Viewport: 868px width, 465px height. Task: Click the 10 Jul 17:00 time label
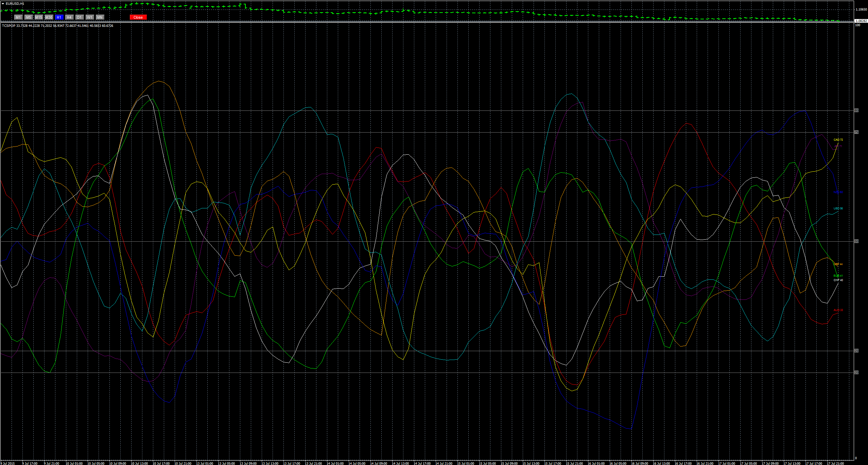pos(161,463)
